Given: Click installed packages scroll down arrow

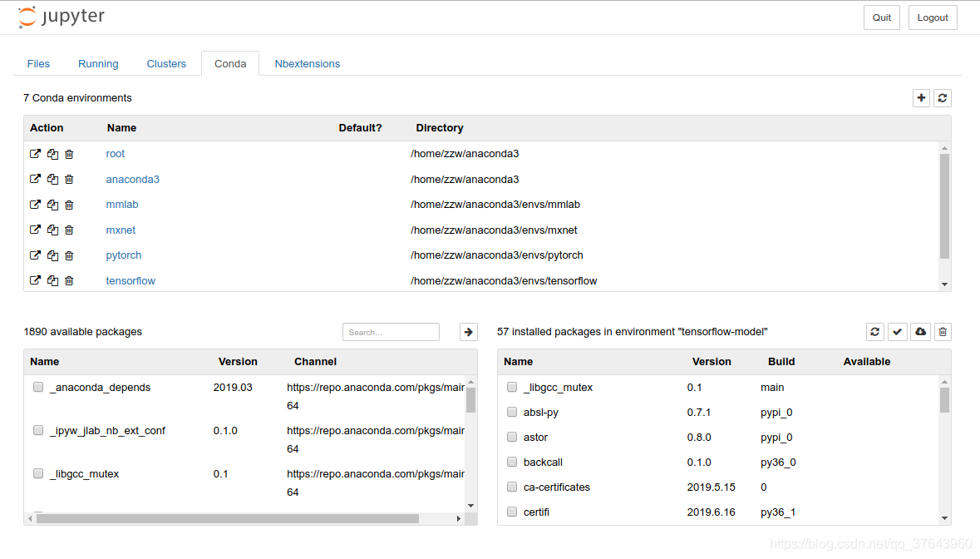Looking at the screenshot, I should pos(944,517).
